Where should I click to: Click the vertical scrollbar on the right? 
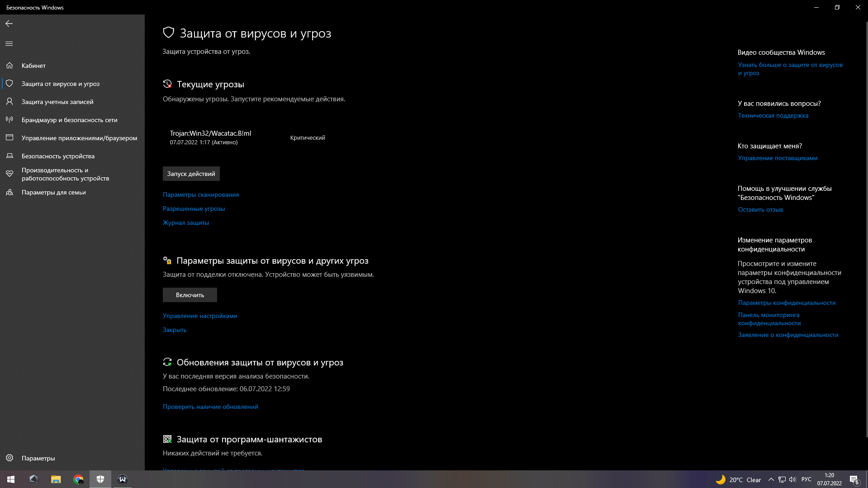point(866,226)
